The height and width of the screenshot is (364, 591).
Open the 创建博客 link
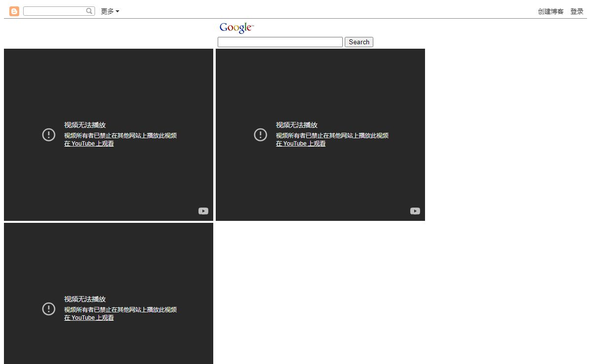(x=551, y=11)
